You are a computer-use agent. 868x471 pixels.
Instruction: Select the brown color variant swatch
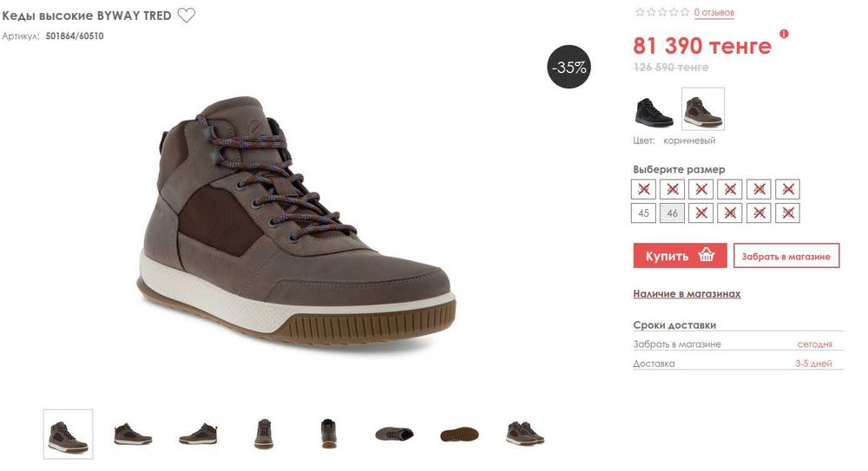click(x=703, y=109)
